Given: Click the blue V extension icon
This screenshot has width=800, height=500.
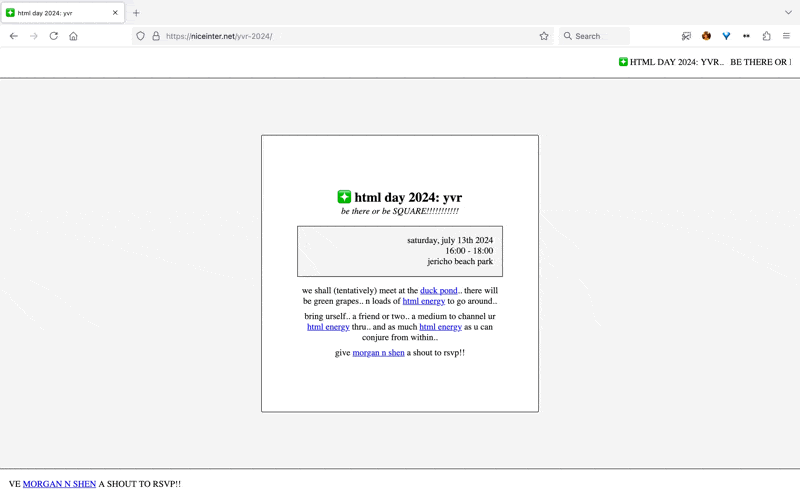Looking at the screenshot, I should pos(726,36).
